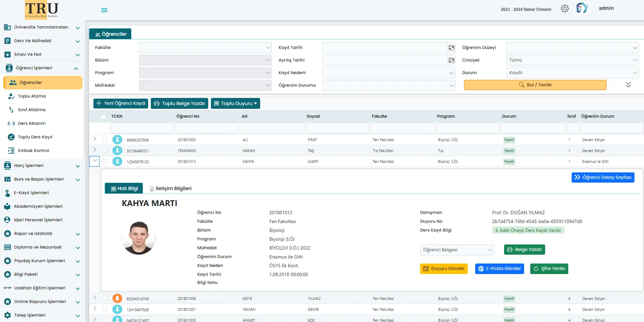
Task: Select checkbox for HAKAN TAŞ row
Action: pos(105,150)
